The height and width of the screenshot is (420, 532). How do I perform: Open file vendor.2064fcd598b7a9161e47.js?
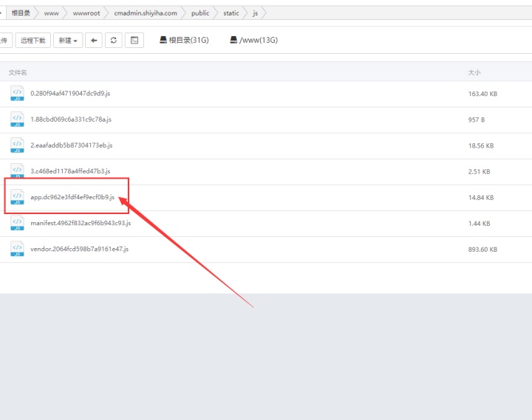(x=79, y=249)
